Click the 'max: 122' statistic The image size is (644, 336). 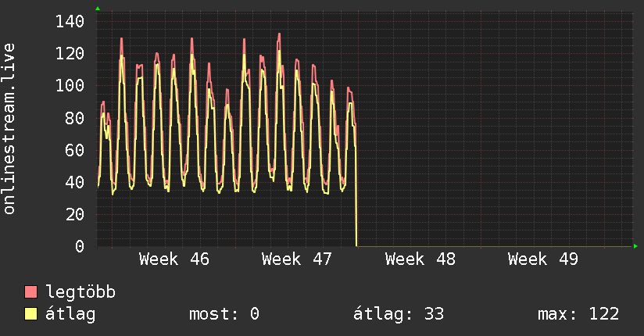click(x=578, y=314)
